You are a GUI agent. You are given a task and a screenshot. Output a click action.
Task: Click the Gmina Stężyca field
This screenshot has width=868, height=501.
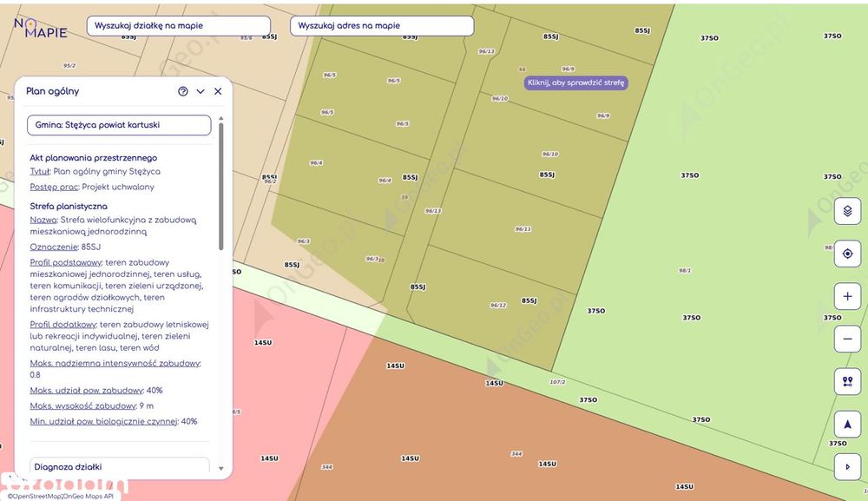tap(119, 125)
